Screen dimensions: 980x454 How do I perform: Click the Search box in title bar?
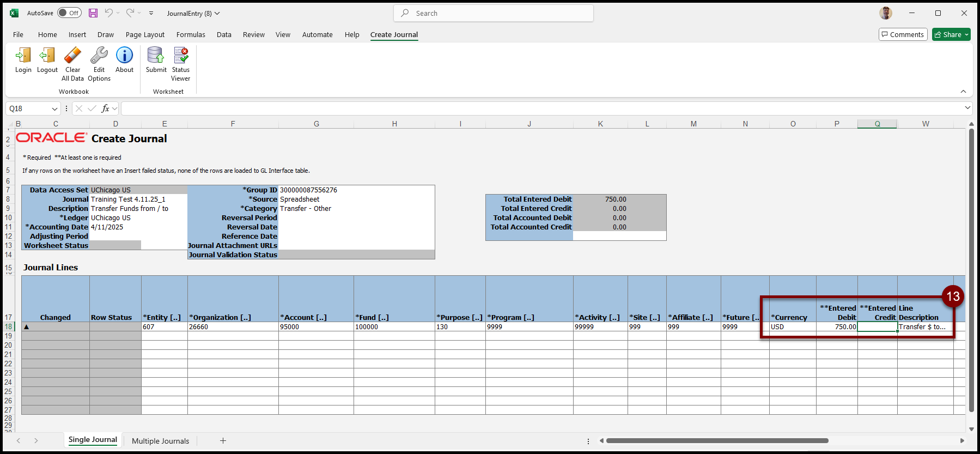(x=494, y=13)
